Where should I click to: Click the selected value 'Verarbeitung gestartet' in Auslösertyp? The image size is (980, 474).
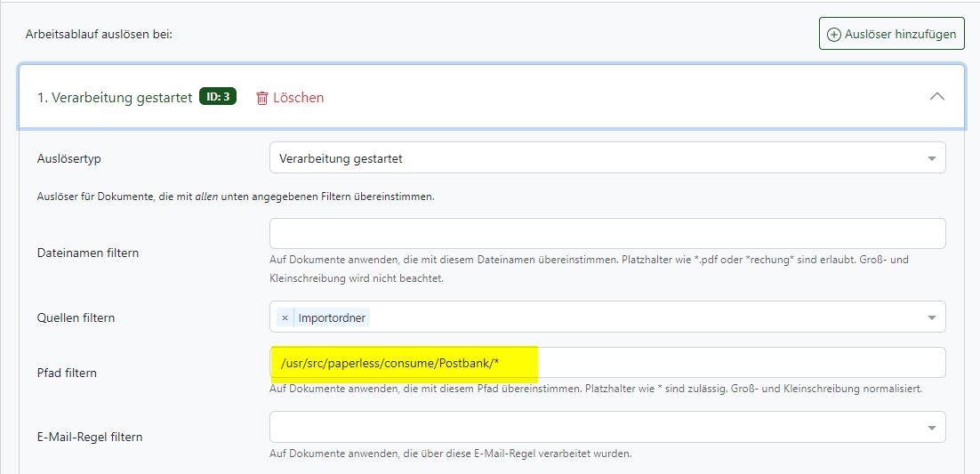[x=341, y=158]
